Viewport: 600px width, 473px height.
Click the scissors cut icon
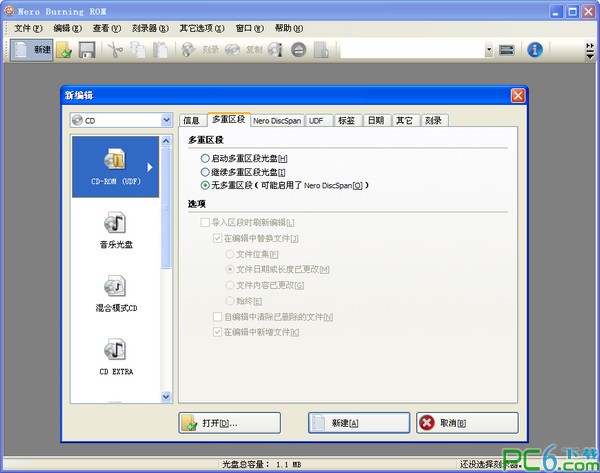coord(115,50)
